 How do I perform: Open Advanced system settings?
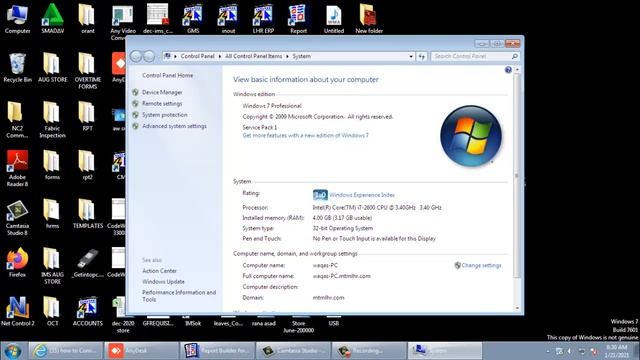coord(174,126)
